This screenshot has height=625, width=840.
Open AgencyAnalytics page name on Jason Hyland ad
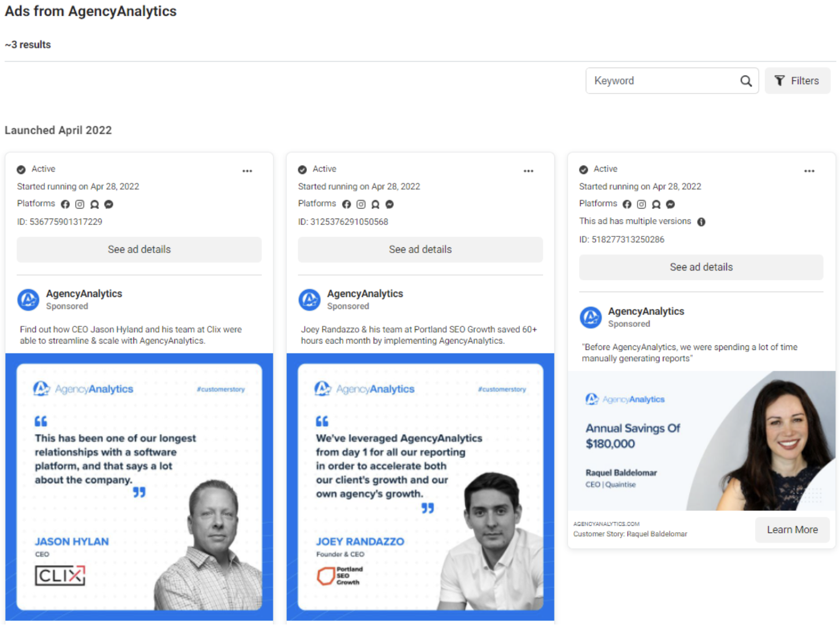point(84,293)
